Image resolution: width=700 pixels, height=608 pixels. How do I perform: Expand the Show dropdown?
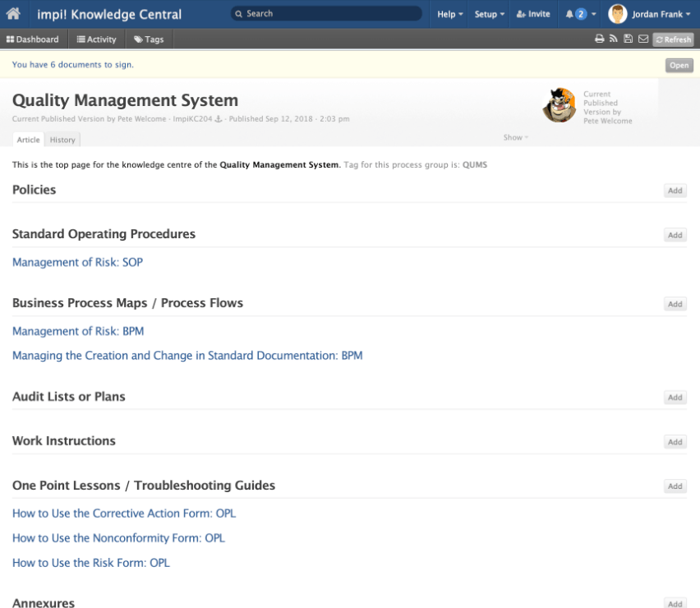(515, 137)
